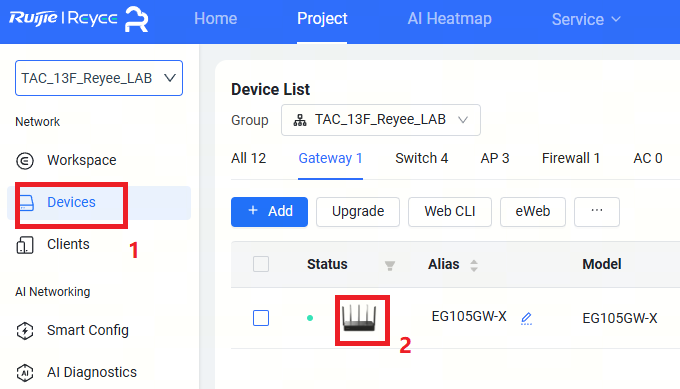Open Smart Config in the sidebar
The width and height of the screenshot is (680, 389).
pyautogui.click(x=88, y=330)
